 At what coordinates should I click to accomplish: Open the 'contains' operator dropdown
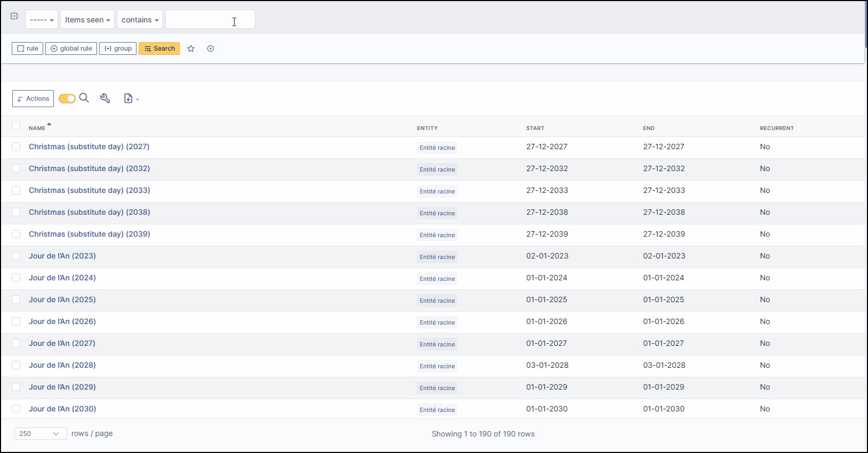[140, 20]
